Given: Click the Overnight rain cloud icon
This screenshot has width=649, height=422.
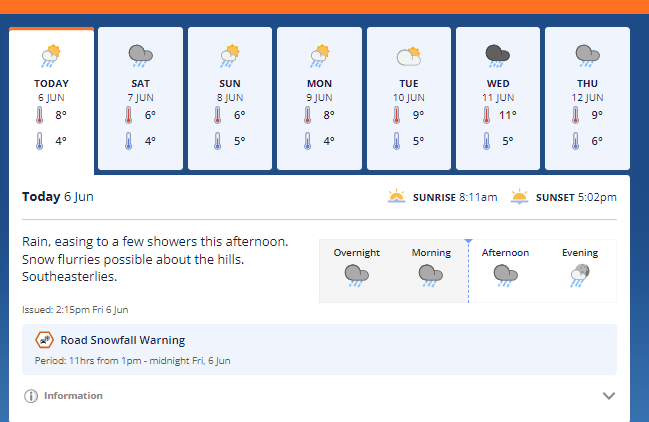Looking at the screenshot, I should click(x=356, y=276).
